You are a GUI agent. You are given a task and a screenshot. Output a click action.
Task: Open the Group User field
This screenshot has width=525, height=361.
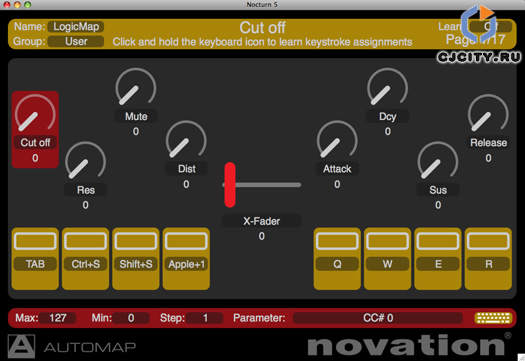click(76, 42)
